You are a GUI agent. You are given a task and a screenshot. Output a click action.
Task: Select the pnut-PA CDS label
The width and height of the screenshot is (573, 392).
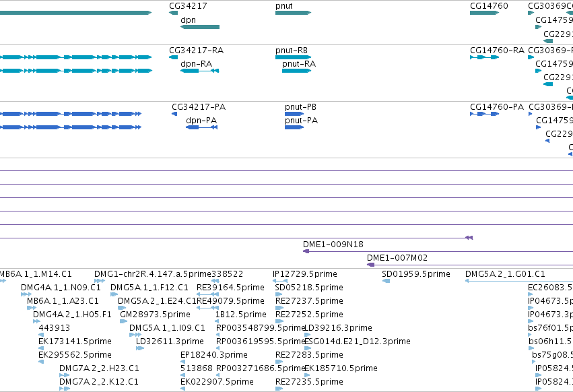click(302, 121)
